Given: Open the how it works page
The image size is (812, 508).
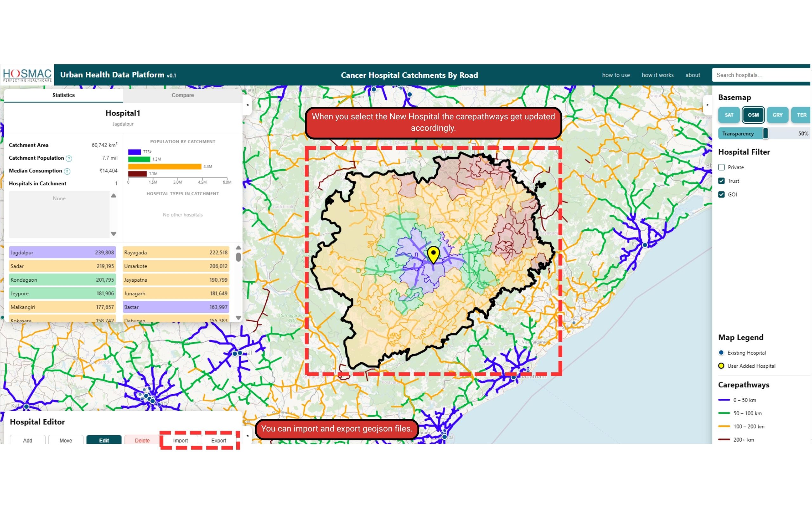Looking at the screenshot, I should [657, 75].
